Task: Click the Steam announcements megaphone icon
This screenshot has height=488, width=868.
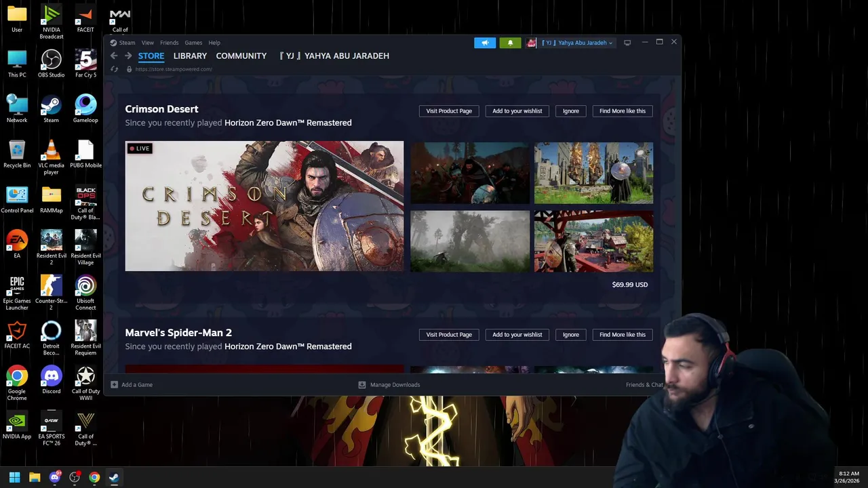Action: click(485, 43)
